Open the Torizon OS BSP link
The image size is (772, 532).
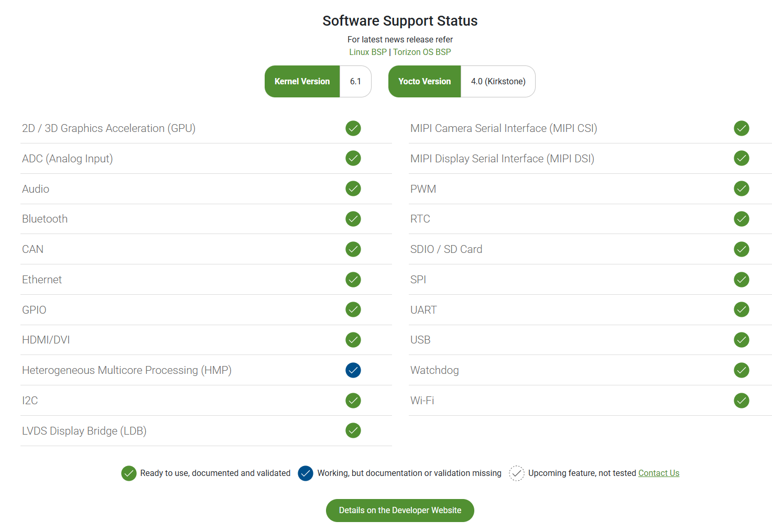click(x=422, y=52)
